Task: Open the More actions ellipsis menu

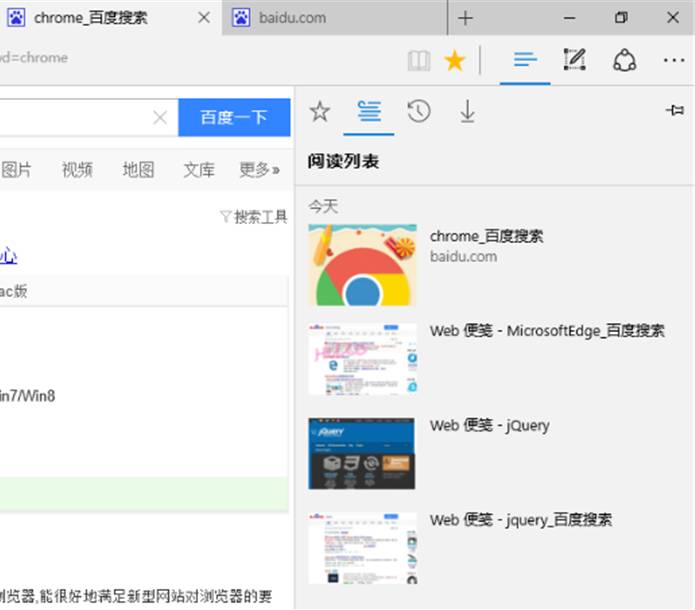Action: pos(674,60)
